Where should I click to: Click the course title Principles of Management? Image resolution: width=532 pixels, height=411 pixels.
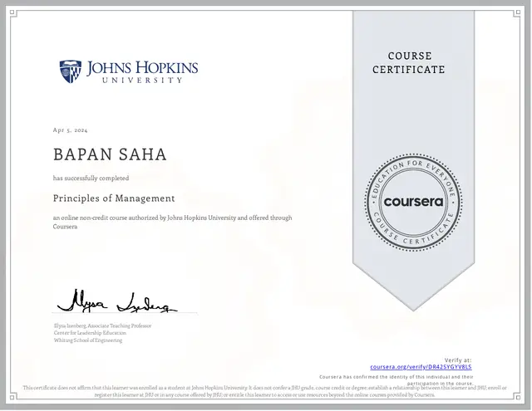point(114,198)
